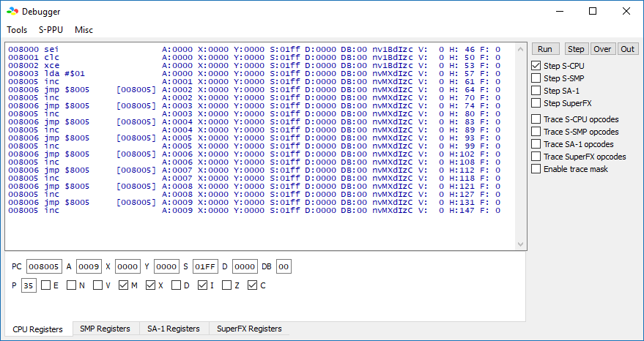The height and width of the screenshot is (341, 644).
Task: Minimize the Debugger window
Action: (560, 11)
